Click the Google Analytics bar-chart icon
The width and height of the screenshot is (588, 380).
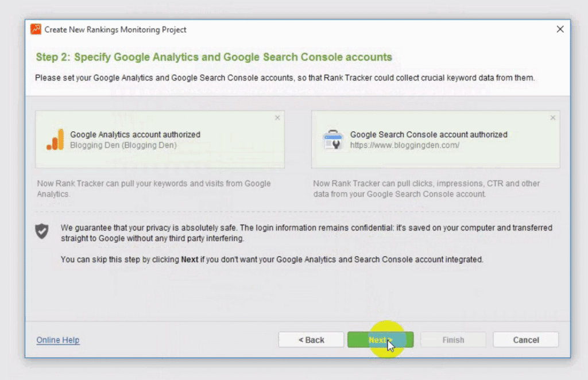point(55,139)
